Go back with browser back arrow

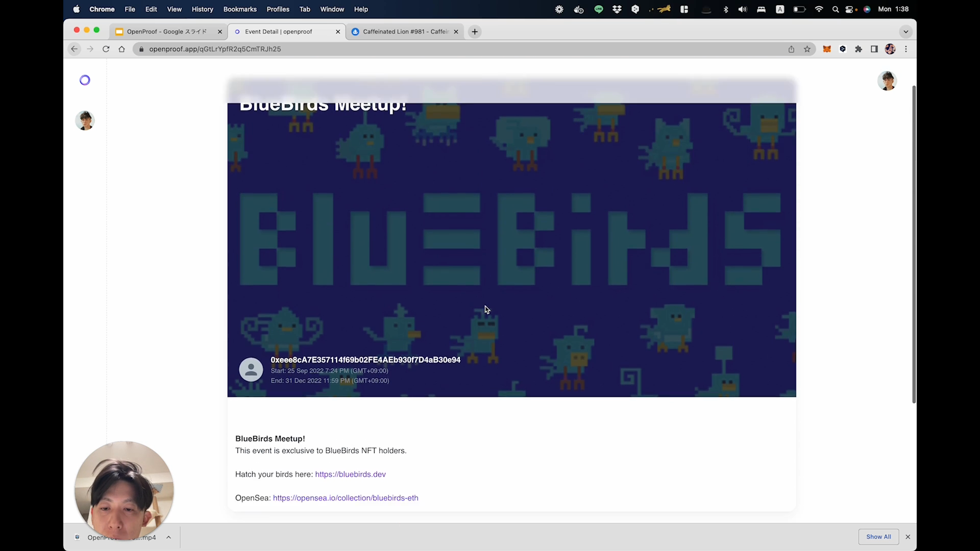pyautogui.click(x=75, y=49)
